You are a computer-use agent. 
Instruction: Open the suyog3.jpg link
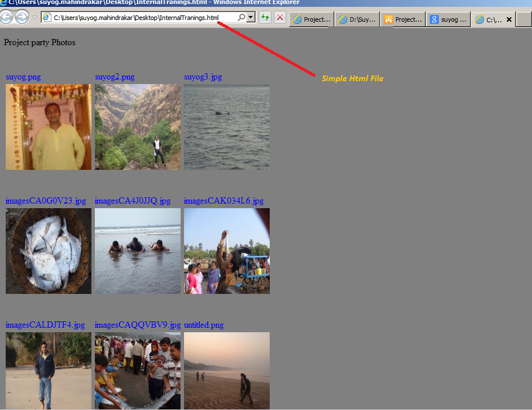tap(203, 77)
